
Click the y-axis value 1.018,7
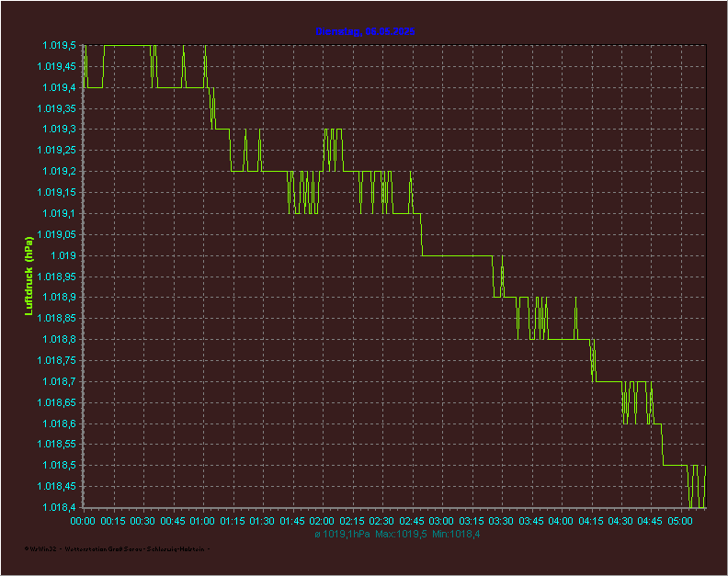[x=60, y=381]
